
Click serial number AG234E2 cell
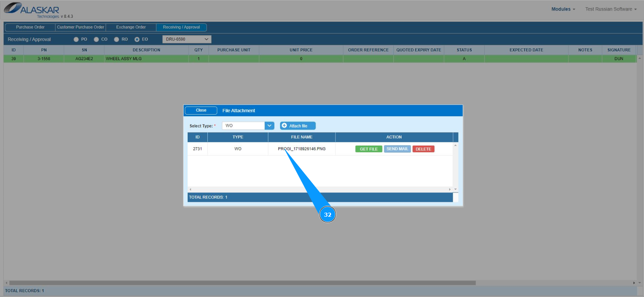[x=84, y=59]
